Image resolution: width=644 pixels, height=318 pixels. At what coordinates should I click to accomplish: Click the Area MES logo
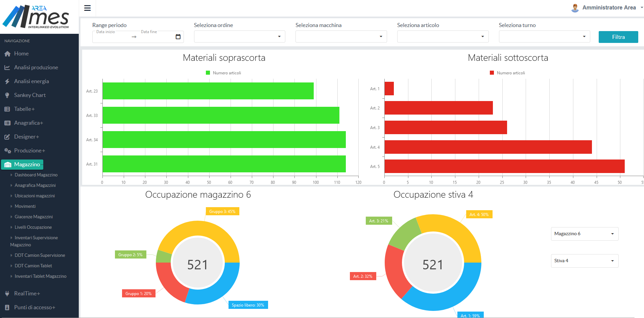[x=35, y=17]
